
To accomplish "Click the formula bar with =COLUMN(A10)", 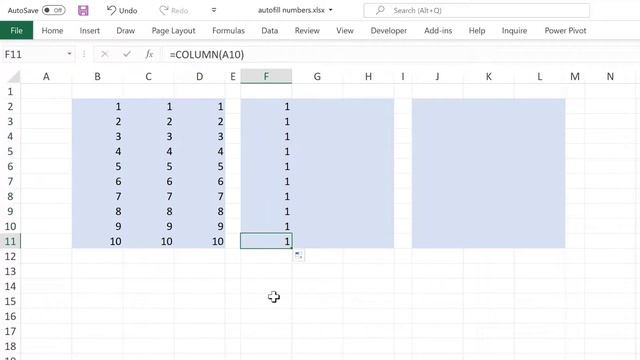I will click(x=402, y=54).
